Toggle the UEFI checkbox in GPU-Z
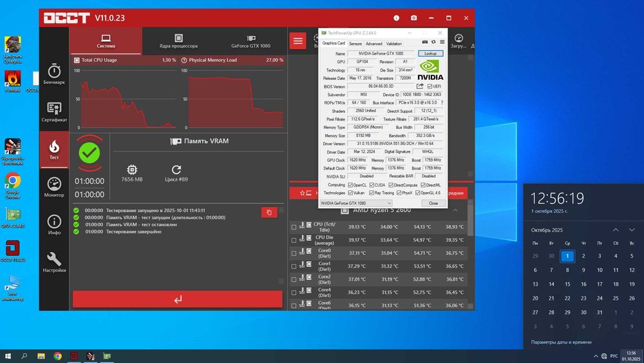This screenshot has width=644, height=363. pos(430,86)
